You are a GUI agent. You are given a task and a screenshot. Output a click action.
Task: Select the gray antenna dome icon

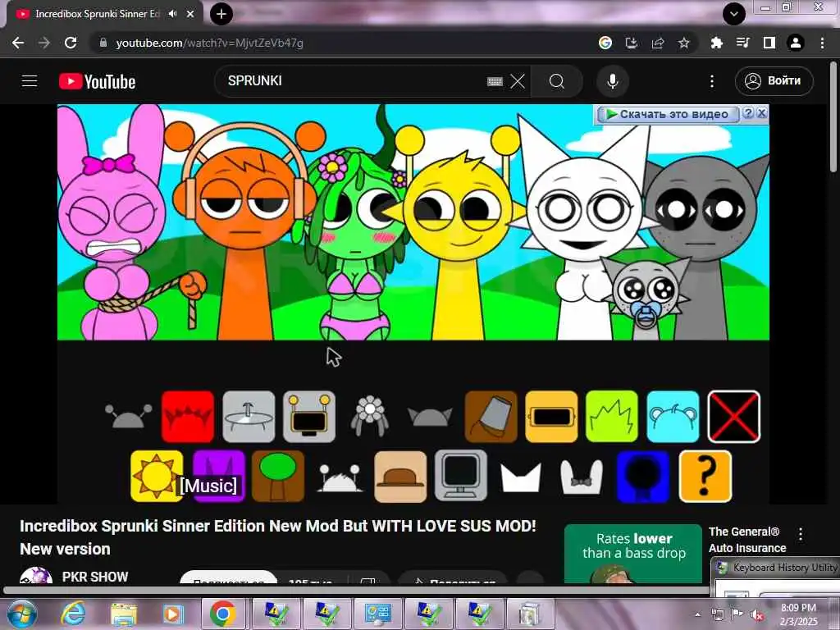click(127, 417)
